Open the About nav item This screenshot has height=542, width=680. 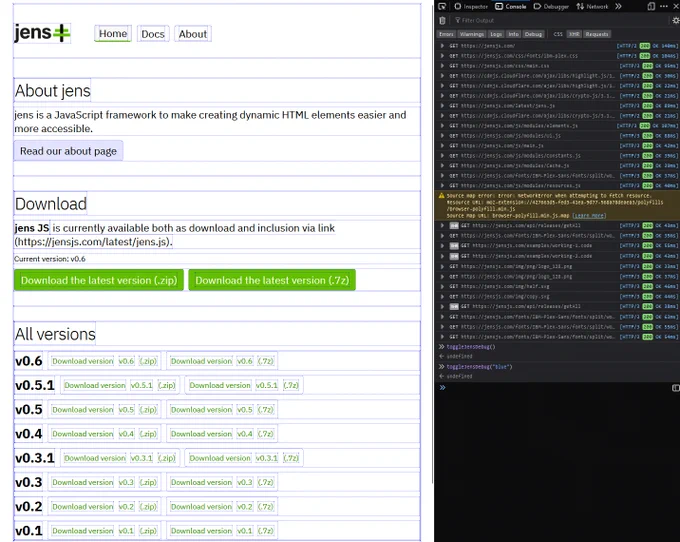193,34
